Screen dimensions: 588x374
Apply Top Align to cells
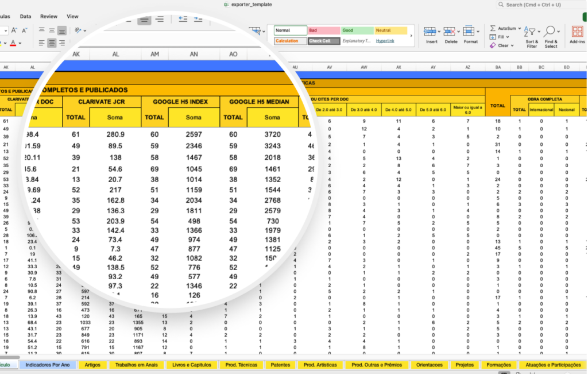[x=41, y=30]
